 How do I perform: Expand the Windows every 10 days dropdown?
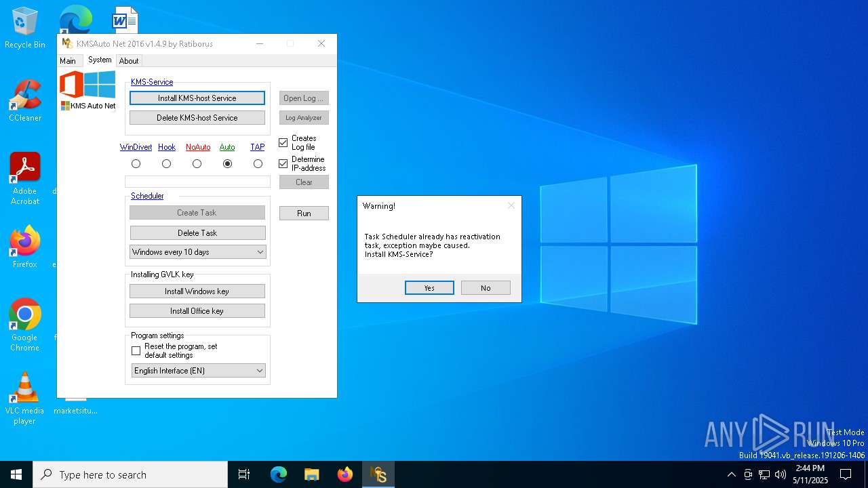[197, 252]
